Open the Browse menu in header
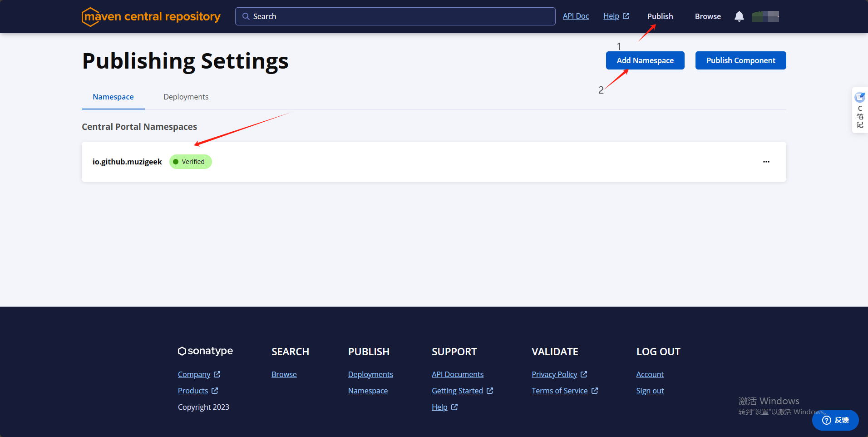 708,16
